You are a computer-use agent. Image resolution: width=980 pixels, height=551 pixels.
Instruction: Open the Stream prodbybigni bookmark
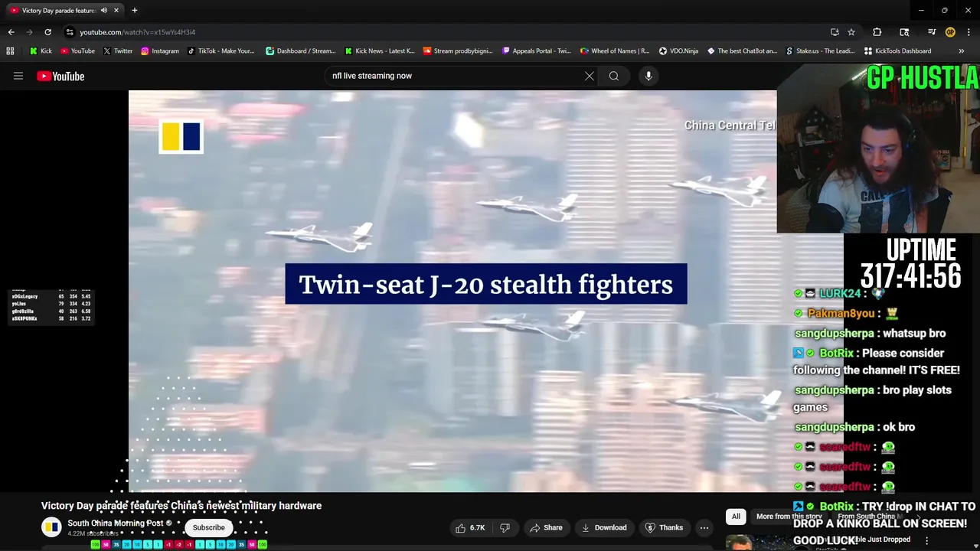coord(458,51)
